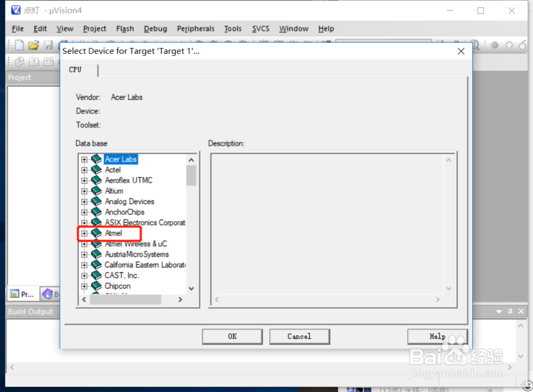This screenshot has height=392, width=533.
Task: Click the California Eastern book icon
Action: (96, 265)
